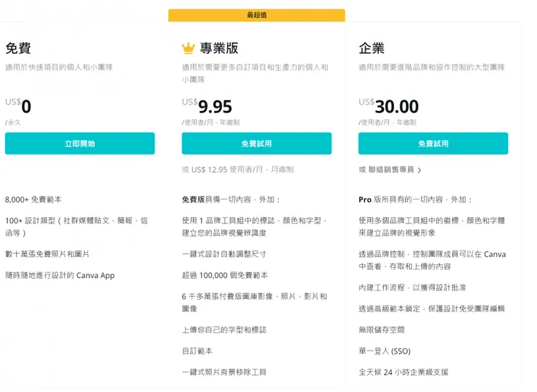Open the 或 聯絡銷售專員 link
Viewport: 537px width, 392px height.
pyautogui.click(x=390, y=170)
